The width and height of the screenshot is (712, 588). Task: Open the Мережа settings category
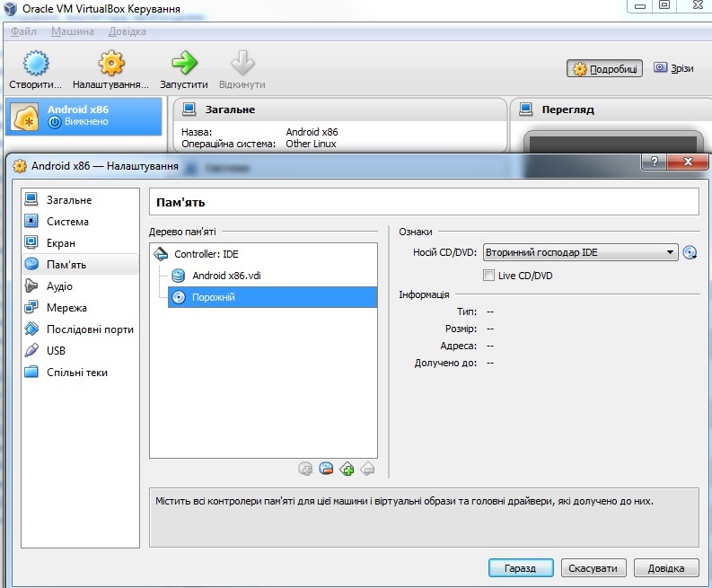80,307
